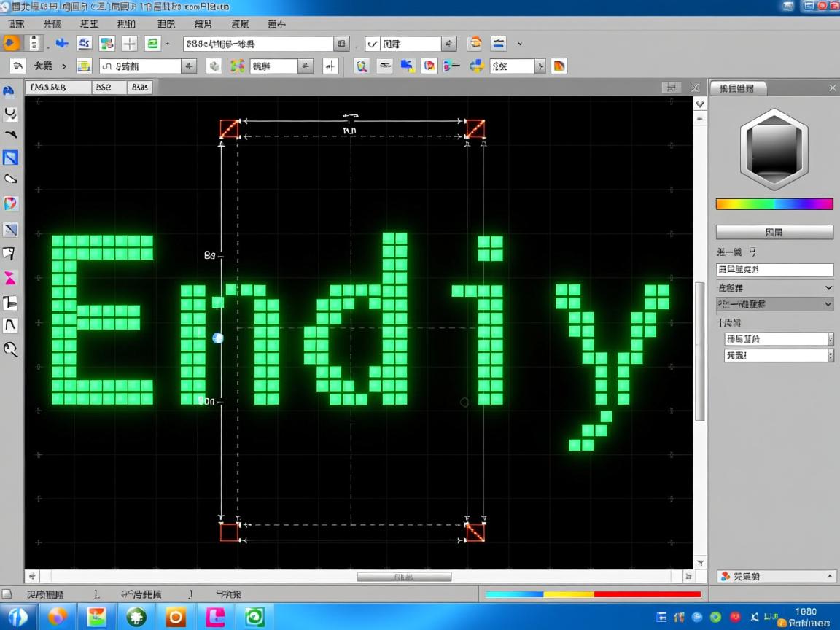The image size is (840, 630).
Task: Open the orange Firefox-style icon in the taskbar
Action: pyautogui.click(x=57, y=617)
